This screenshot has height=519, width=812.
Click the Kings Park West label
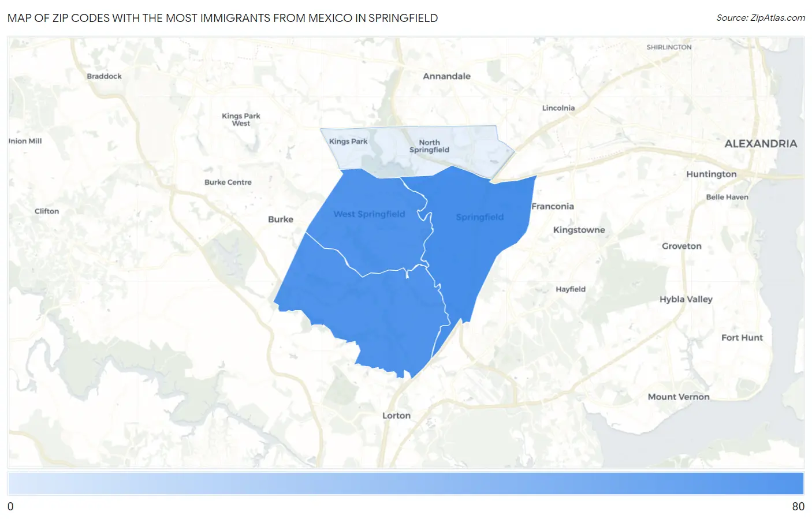pos(241,120)
